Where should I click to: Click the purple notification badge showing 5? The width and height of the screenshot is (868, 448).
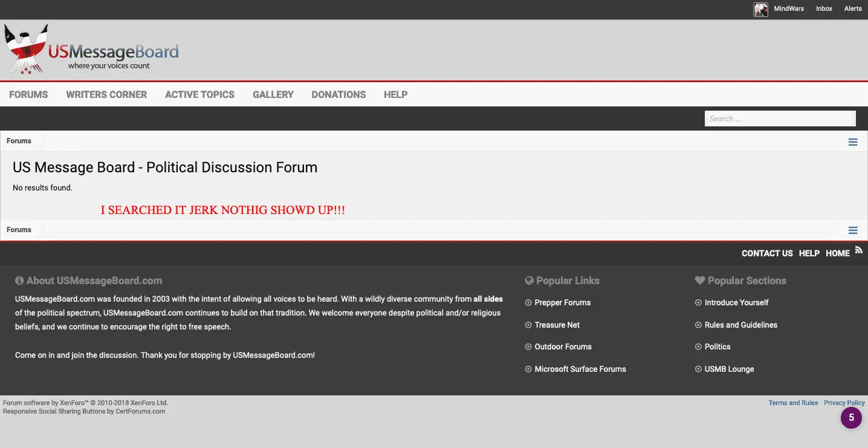pos(851,418)
